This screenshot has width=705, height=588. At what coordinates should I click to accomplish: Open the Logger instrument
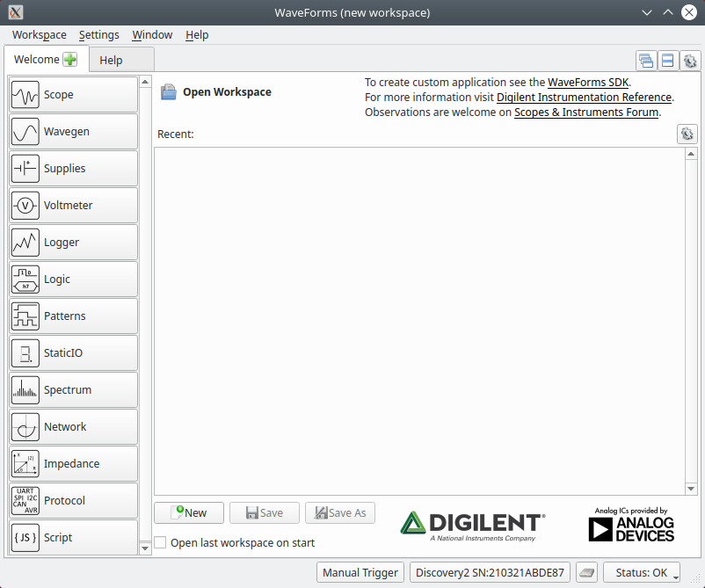pos(73,242)
